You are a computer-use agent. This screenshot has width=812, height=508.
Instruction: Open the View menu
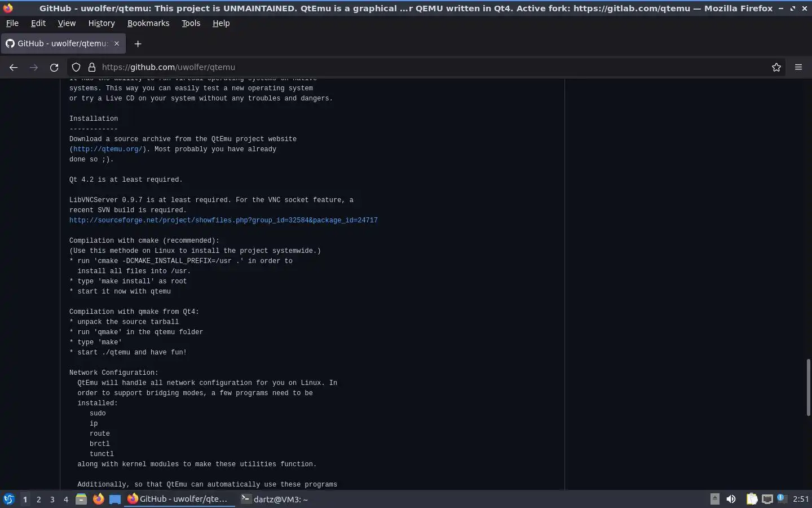67,23
